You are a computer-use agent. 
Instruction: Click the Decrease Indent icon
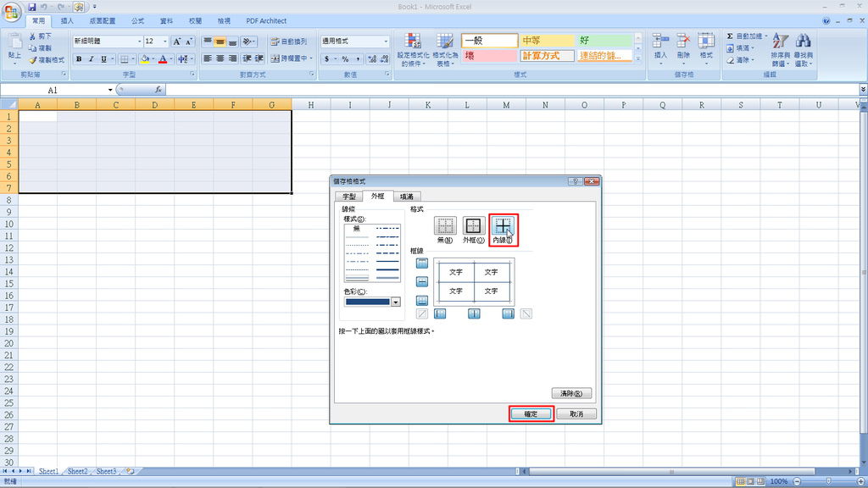(x=247, y=58)
